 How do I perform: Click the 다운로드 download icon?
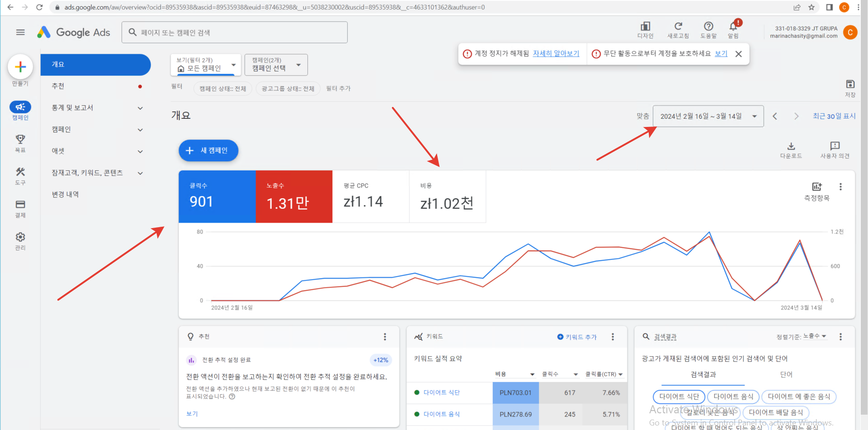[x=791, y=146]
